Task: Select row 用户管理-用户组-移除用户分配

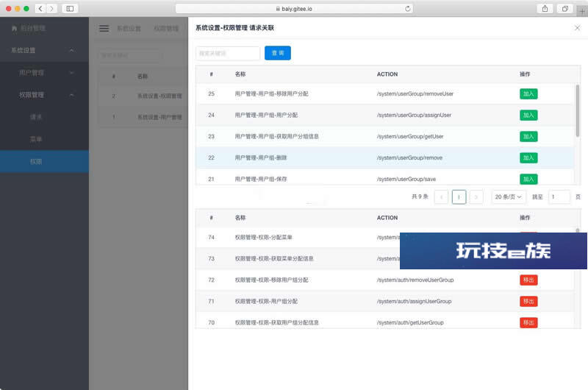Action: [385, 94]
